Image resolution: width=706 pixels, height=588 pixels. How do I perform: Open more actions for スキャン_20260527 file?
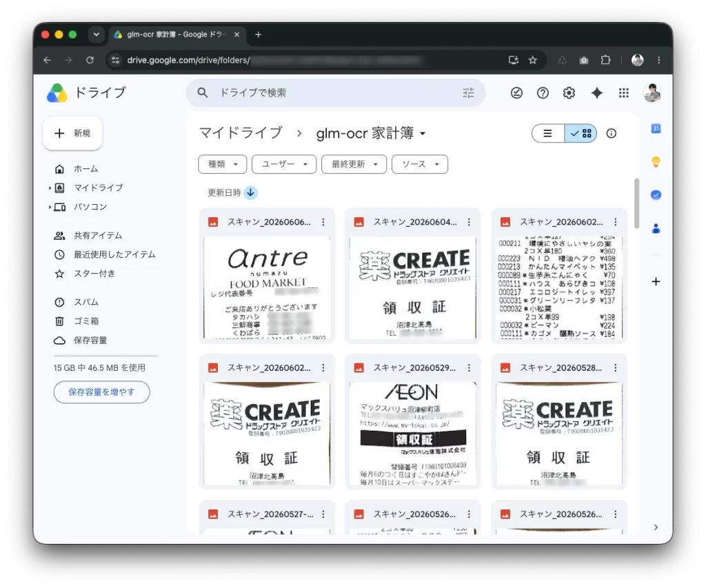[323, 514]
